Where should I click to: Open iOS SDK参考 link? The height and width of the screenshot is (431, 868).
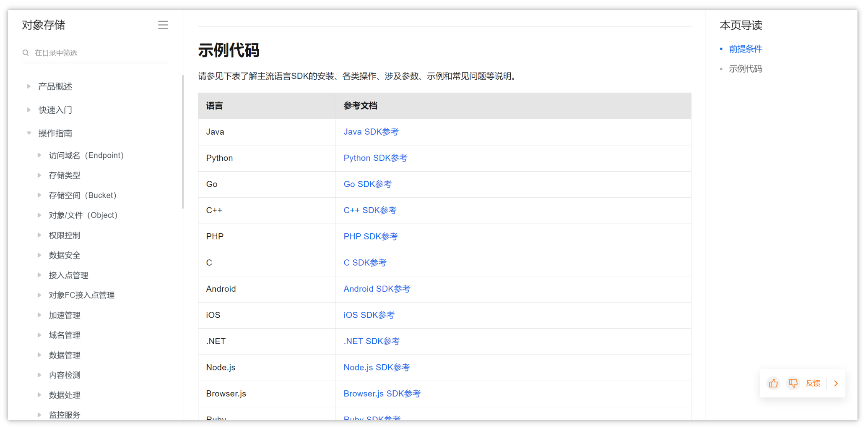[369, 315]
